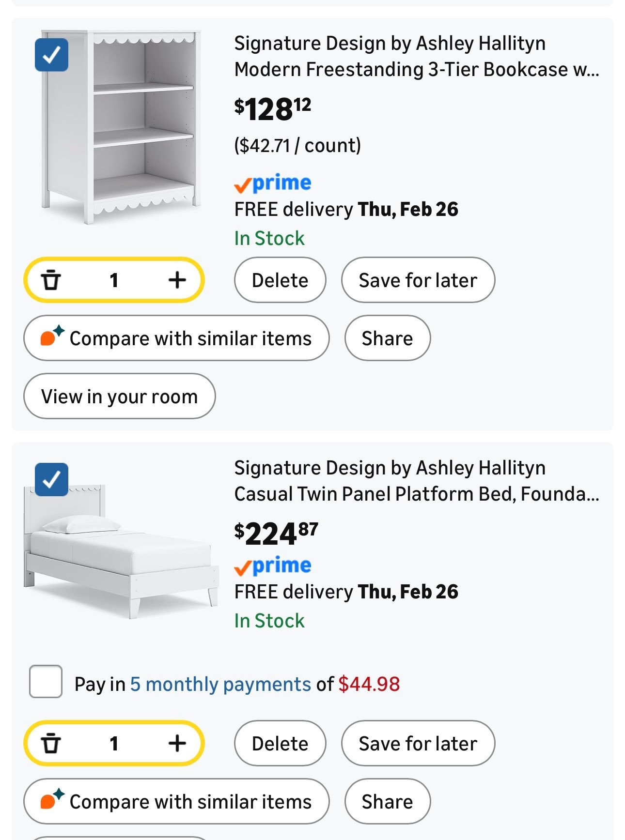Save the platform bed for later
This screenshot has height=840, width=625.
click(x=418, y=744)
